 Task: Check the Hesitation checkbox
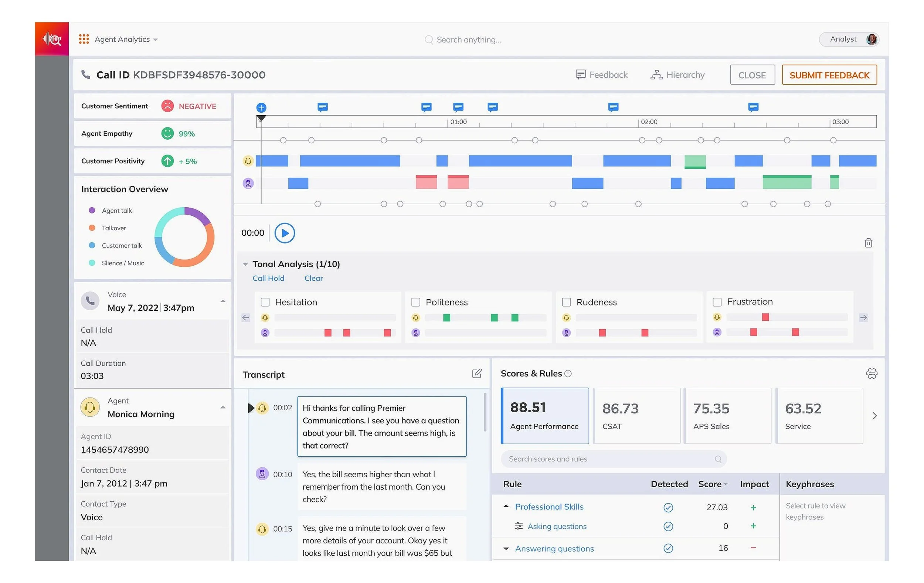click(x=265, y=302)
